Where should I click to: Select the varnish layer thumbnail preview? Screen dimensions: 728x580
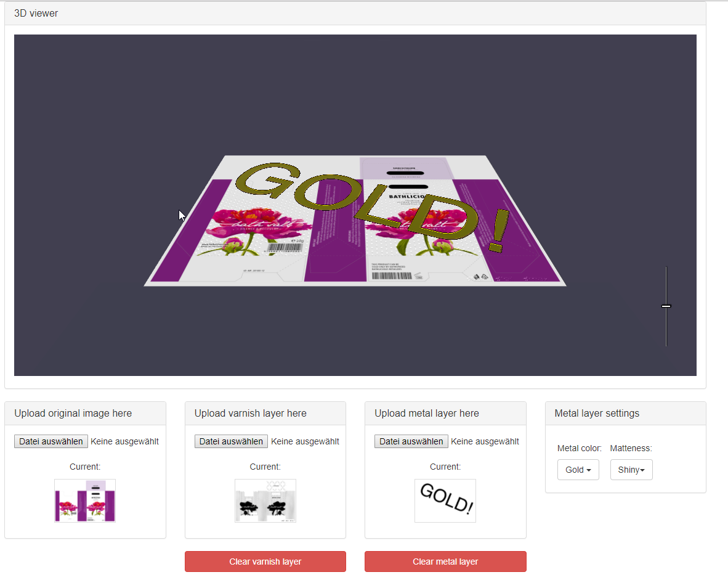265,501
